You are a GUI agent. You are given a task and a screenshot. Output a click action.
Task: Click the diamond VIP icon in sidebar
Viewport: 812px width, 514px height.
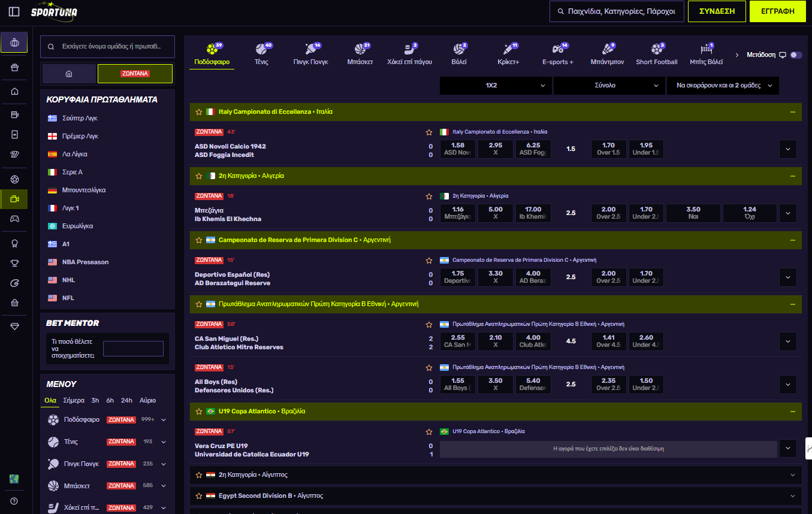point(14,326)
